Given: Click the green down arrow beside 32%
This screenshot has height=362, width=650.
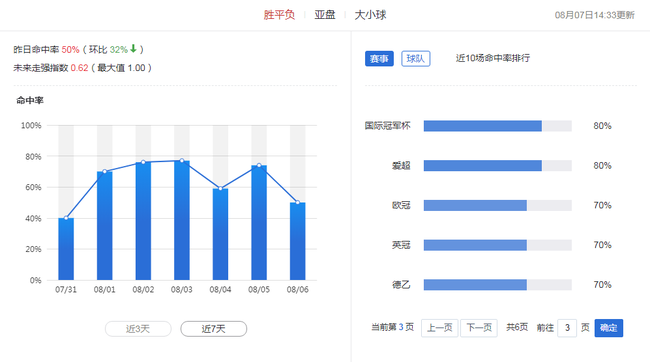Looking at the screenshot, I should (x=133, y=49).
